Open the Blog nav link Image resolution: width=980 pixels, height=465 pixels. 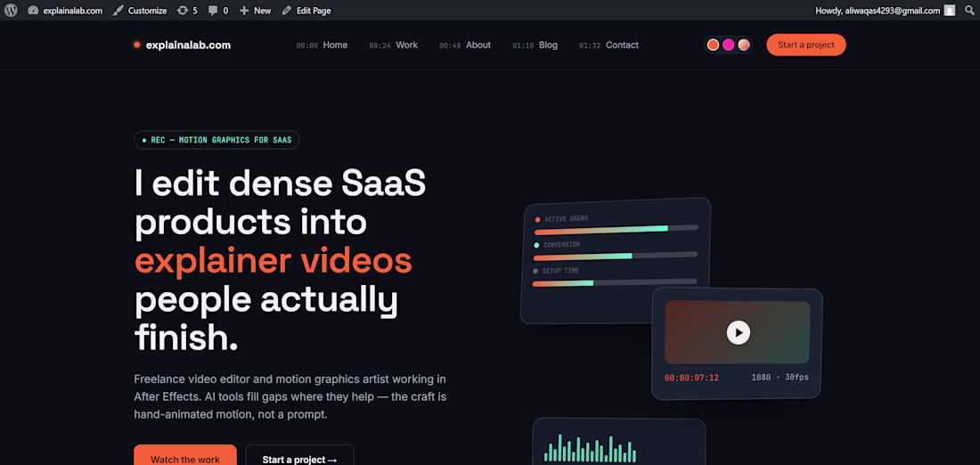[535, 45]
